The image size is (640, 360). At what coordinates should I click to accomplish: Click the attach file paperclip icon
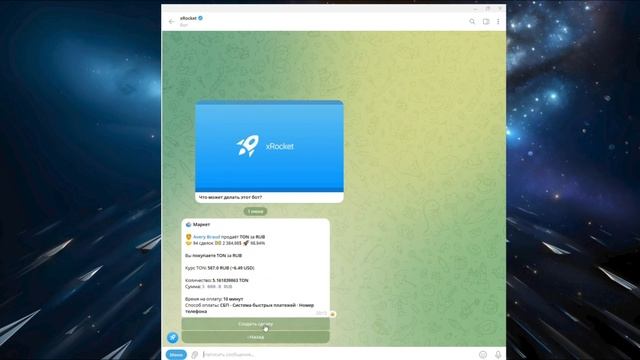(x=195, y=355)
